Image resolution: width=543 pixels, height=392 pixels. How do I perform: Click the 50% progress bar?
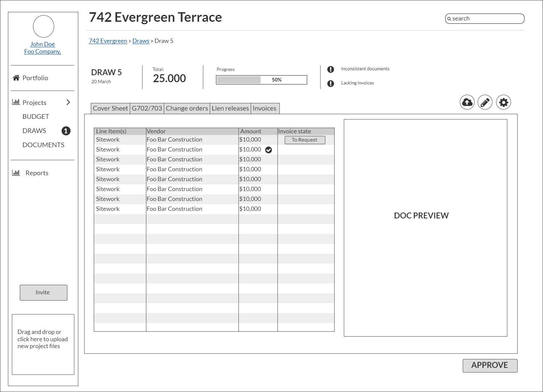tap(262, 80)
